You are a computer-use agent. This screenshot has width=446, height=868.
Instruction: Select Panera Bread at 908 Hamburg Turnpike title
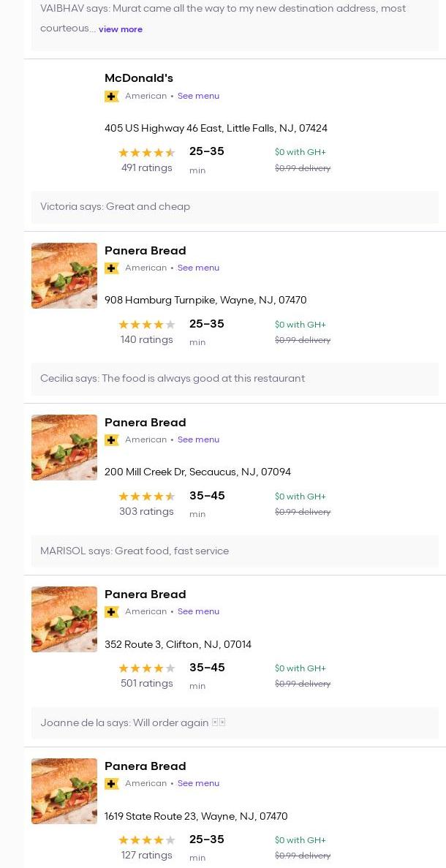[145, 251]
